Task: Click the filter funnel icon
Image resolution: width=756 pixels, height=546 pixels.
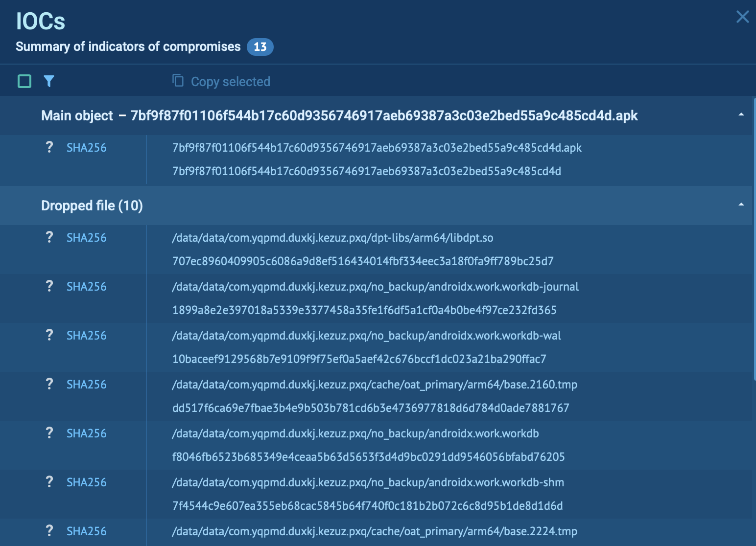Action: 49,81
